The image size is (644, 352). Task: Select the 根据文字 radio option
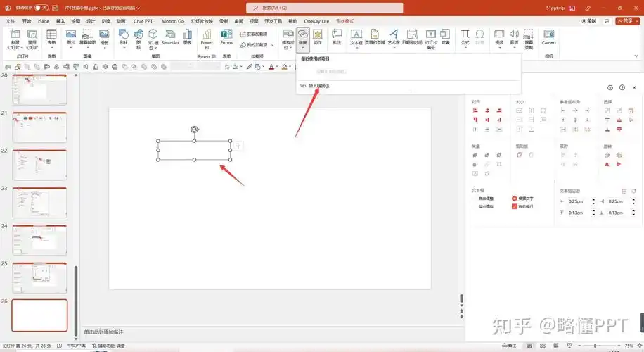tap(515, 199)
